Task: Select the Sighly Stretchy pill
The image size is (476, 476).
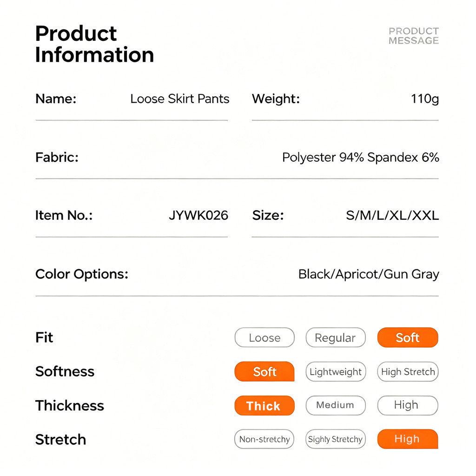Action: (x=336, y=439)
